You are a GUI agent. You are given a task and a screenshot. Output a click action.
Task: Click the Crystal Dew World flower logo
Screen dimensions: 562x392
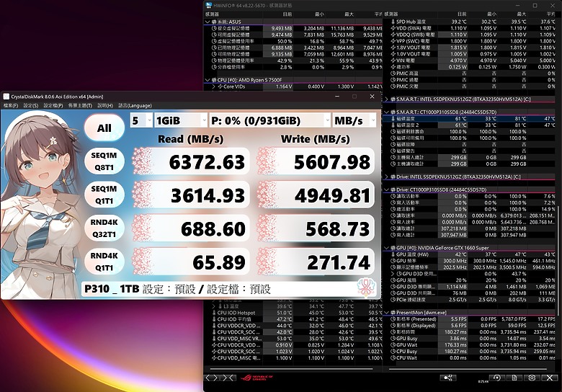(366, 287)
